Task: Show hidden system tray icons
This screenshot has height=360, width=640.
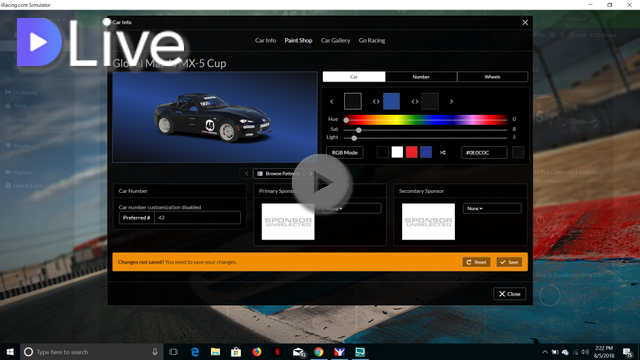Action: tap(545, 352)
